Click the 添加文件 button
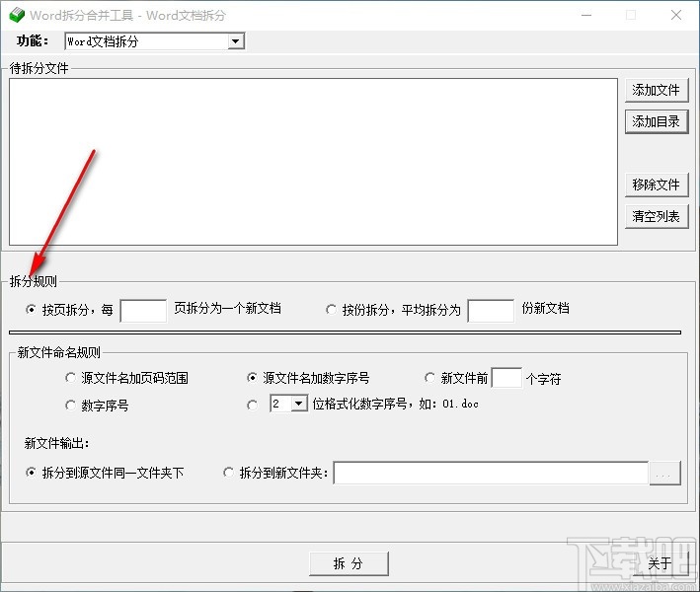This screenshot has width=700, height=592. point(657,90)
